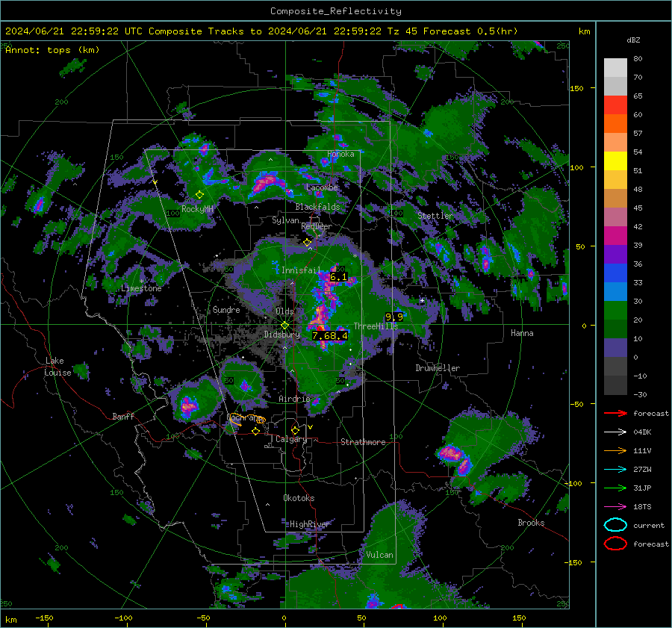Screen dimensions: 672x628
Task: Click the Sundre city label
Action: point(226,309)
